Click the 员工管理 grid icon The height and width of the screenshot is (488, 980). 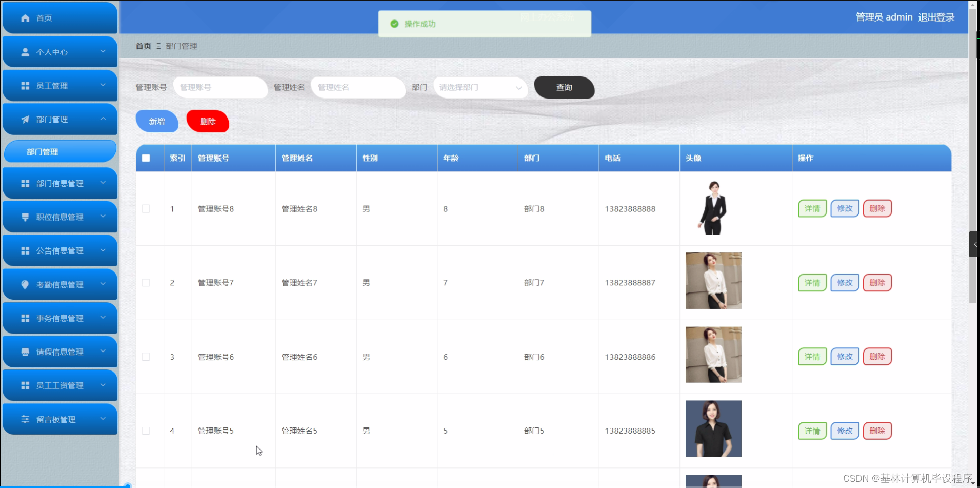pos(25,85)
